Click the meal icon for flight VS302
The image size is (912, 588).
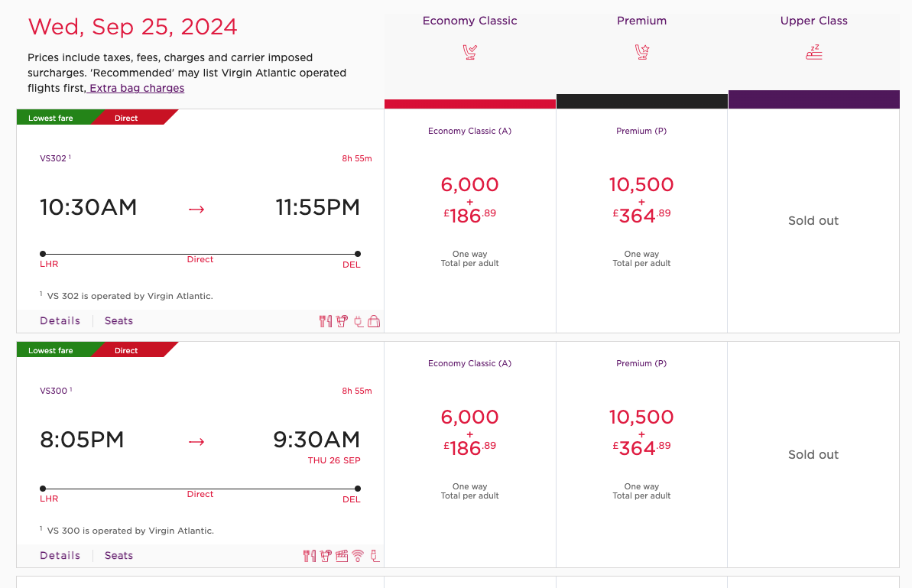click(326, 321)
